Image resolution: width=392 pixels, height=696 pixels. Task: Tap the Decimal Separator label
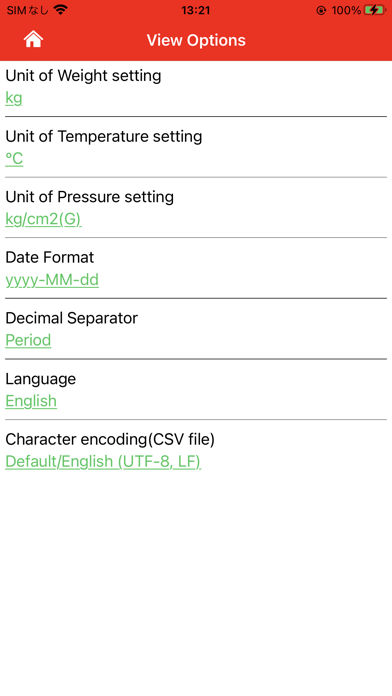point(71,318)
